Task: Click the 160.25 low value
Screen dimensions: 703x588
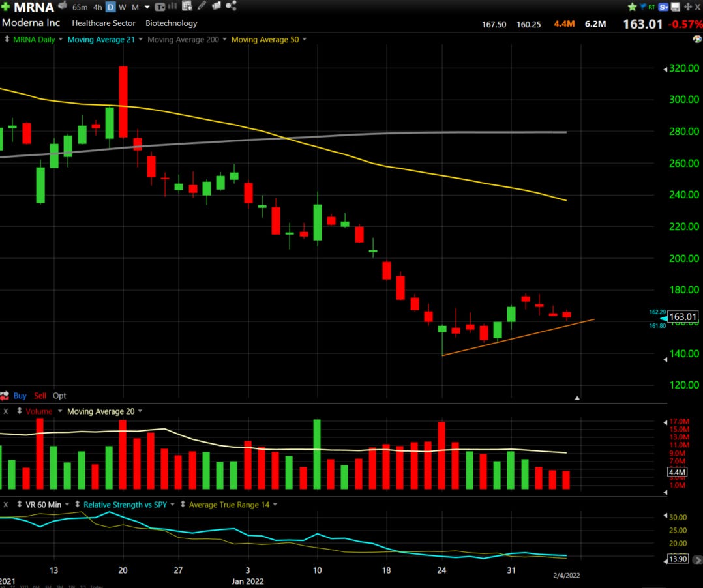Action: pos(529,25)
